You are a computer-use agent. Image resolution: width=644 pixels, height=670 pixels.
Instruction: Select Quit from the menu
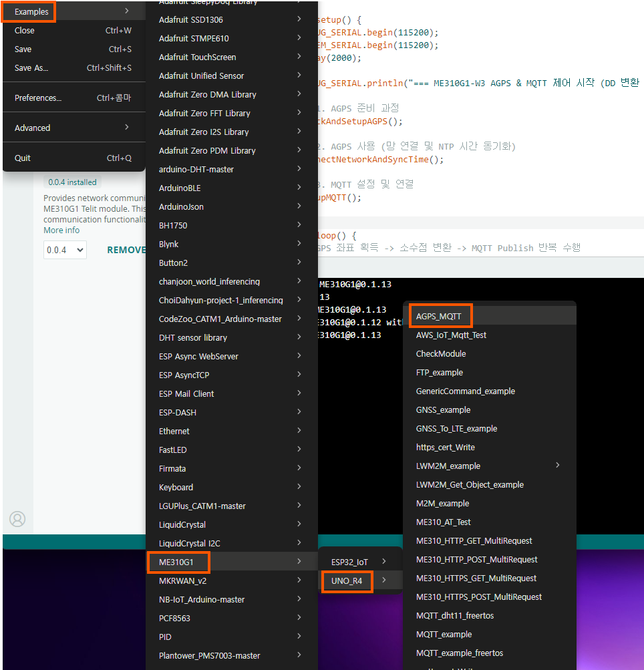[74, 158]
